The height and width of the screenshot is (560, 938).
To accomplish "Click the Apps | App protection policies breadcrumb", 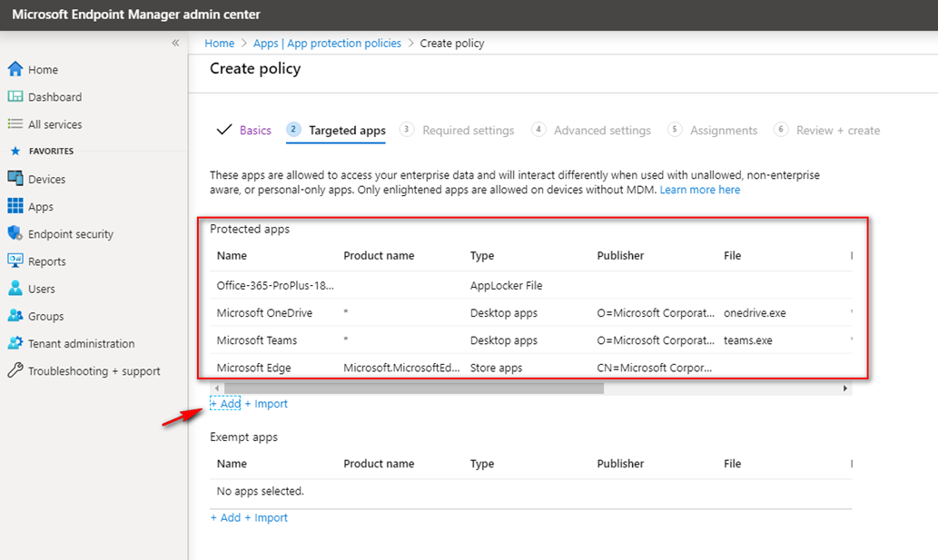I will click(x=327, y=43).
